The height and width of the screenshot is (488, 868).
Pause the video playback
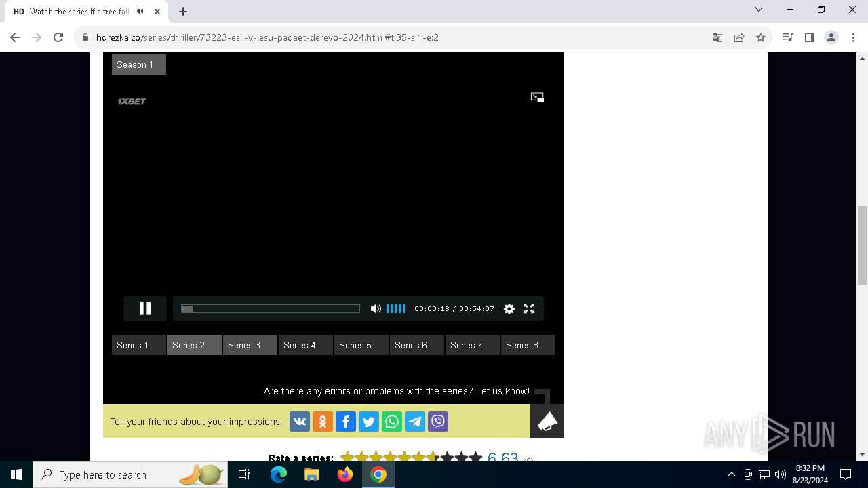click(x=145, y=308)
